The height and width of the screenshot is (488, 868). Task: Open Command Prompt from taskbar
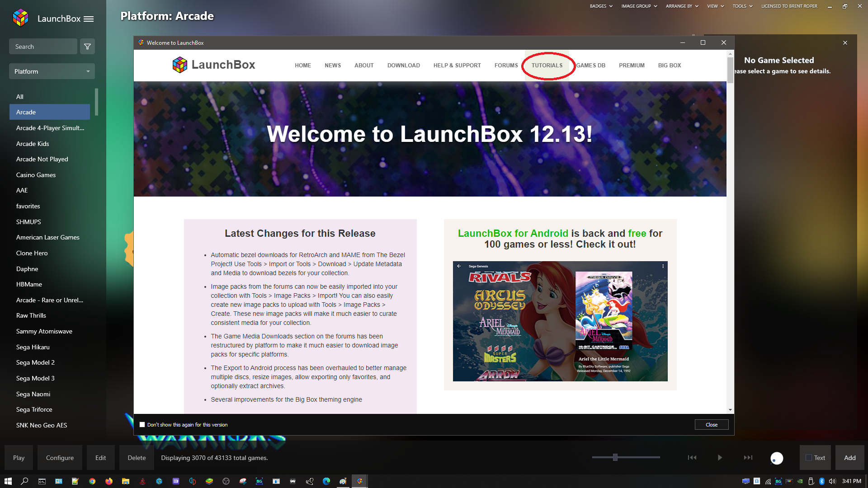(x=42, y=481)
